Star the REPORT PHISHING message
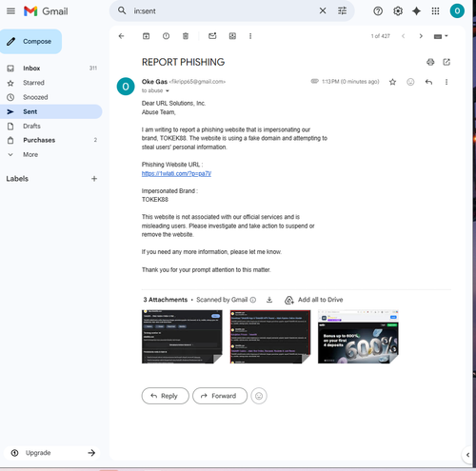The height and width of the screenshot is (471, 476). coord(392,82)
